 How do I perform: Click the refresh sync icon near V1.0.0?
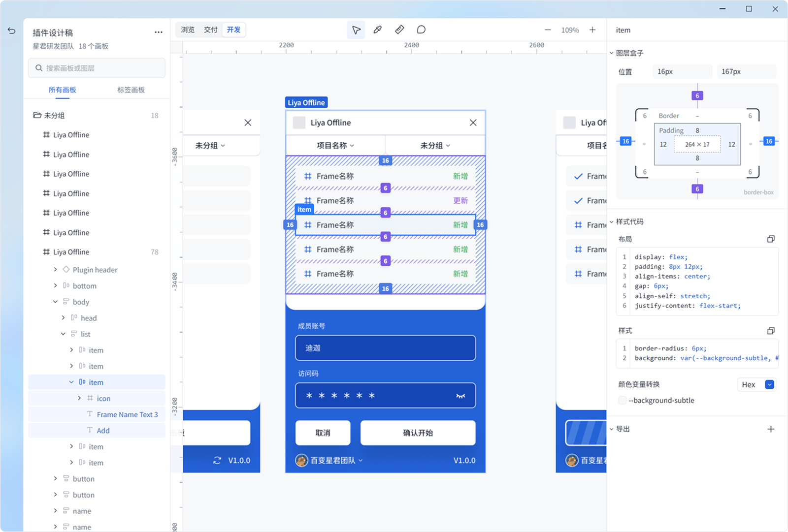click(x=217, y=461)
